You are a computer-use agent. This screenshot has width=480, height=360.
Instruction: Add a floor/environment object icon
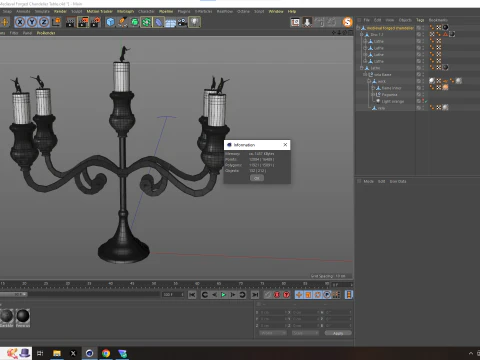tap(170, 22)
